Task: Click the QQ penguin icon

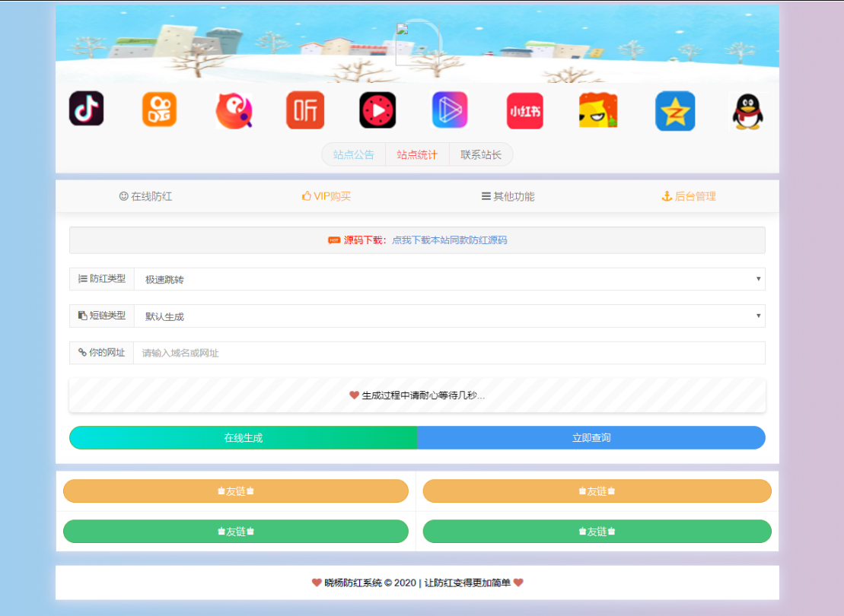Action: [x=747, y=111]
